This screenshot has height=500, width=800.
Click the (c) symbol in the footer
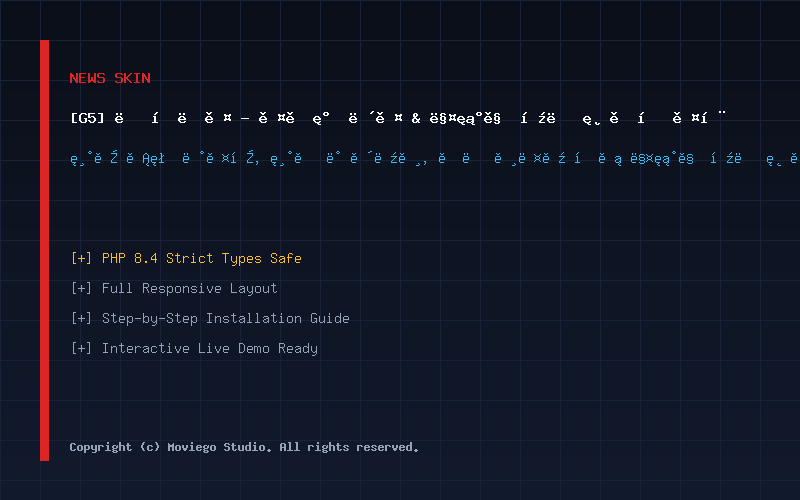(149, 447)
